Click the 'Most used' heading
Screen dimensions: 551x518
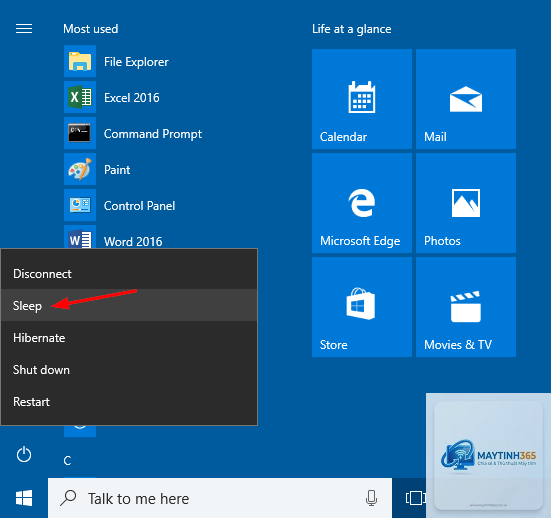click(x=91, y=29)
